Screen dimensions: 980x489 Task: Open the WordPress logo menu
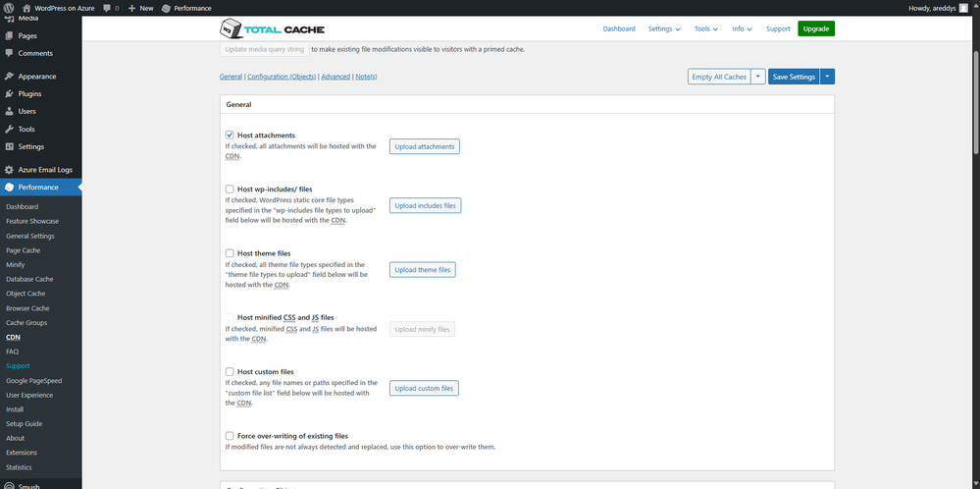(9, 8)
